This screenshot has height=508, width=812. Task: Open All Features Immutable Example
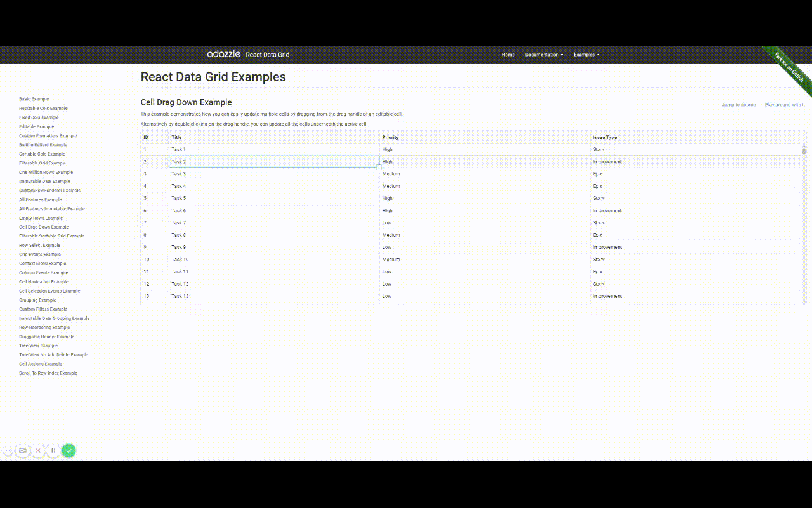52,209
